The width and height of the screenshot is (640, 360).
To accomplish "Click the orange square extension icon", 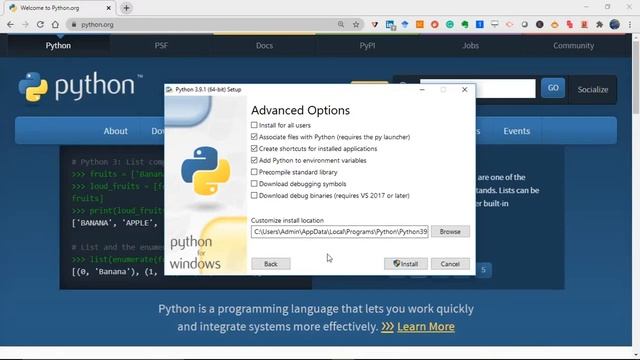I will (x=420, y=24).
